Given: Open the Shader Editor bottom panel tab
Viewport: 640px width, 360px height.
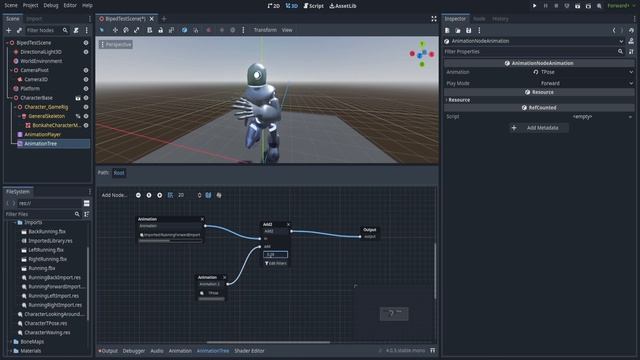Looking at the screenshot, I should click(249, 351).
